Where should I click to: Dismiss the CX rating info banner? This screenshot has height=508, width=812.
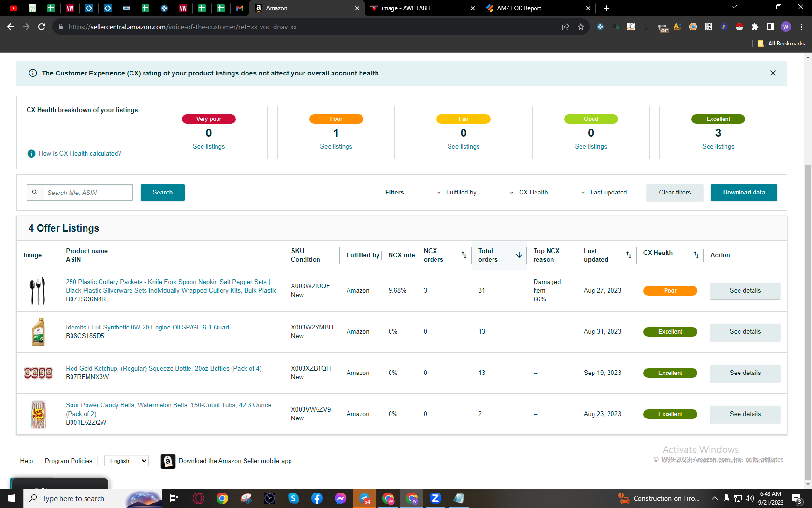[x=773, y=73]
